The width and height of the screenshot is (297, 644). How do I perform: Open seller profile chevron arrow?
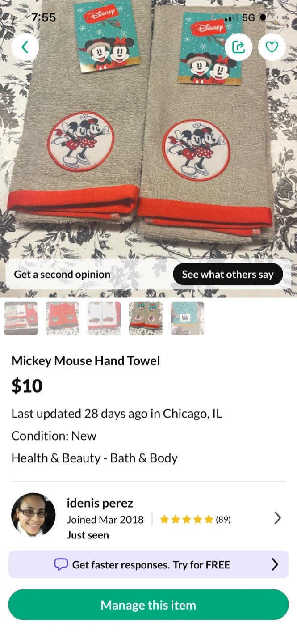pyautogui.click(x=277, y=518)
